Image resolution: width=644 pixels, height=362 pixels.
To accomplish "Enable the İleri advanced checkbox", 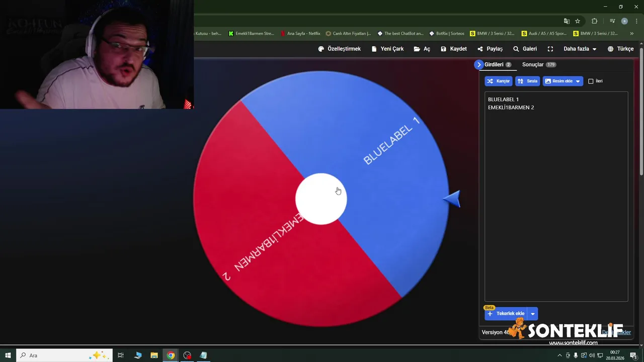I will coord(591,81).
